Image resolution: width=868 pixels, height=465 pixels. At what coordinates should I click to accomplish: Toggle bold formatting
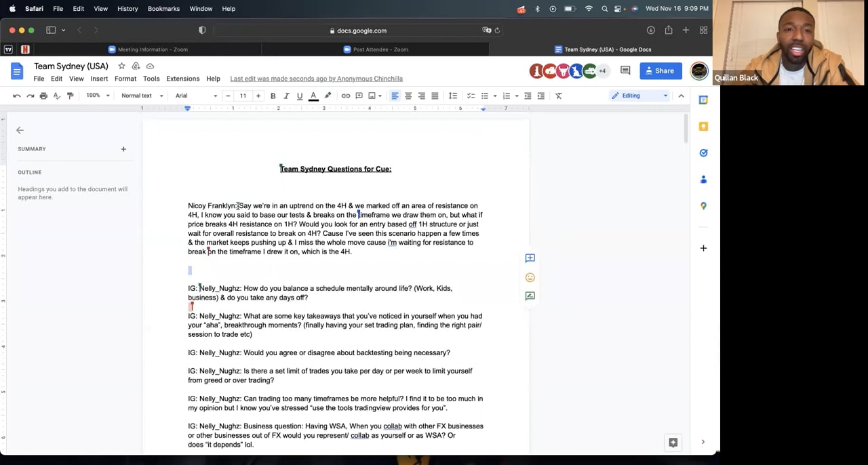pyautogui.click(x=273, y=96)
